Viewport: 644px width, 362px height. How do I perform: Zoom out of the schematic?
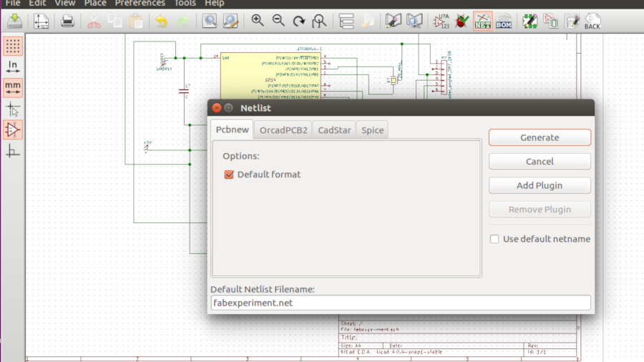coord(278,21)
